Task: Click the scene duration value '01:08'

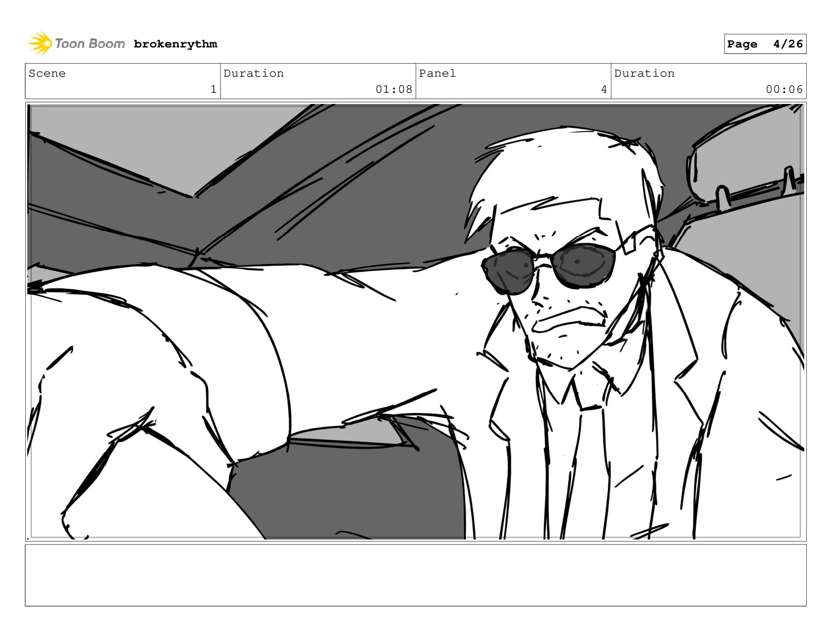Action: [x=394, y=89]
